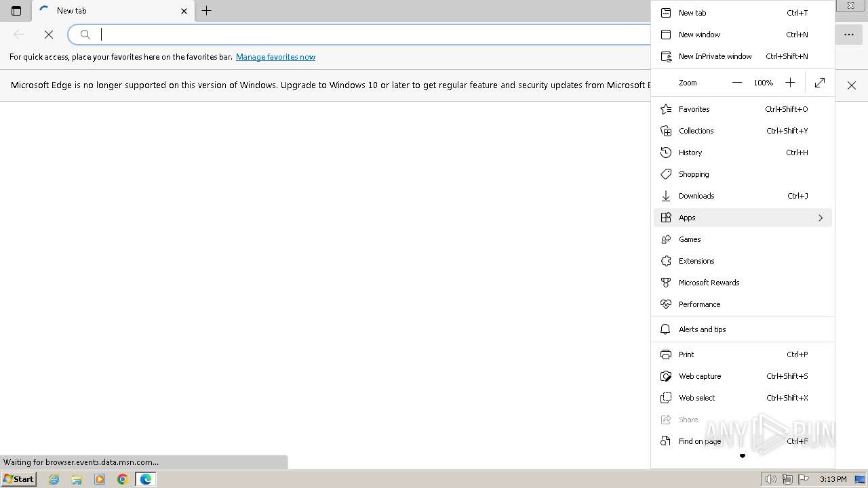Screen dimensions: 868x488
Task: Launch Internet Explorer from the taskbar
Action: coord(54,479)
